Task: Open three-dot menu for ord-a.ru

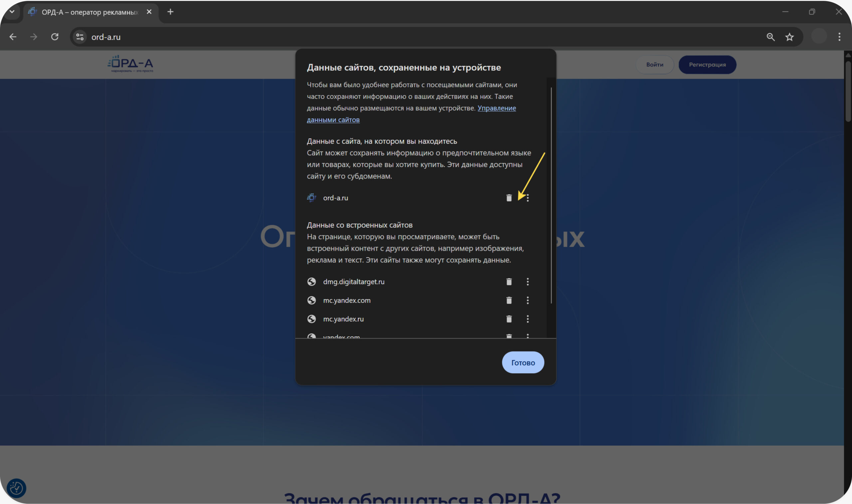Action: [528, 198]
